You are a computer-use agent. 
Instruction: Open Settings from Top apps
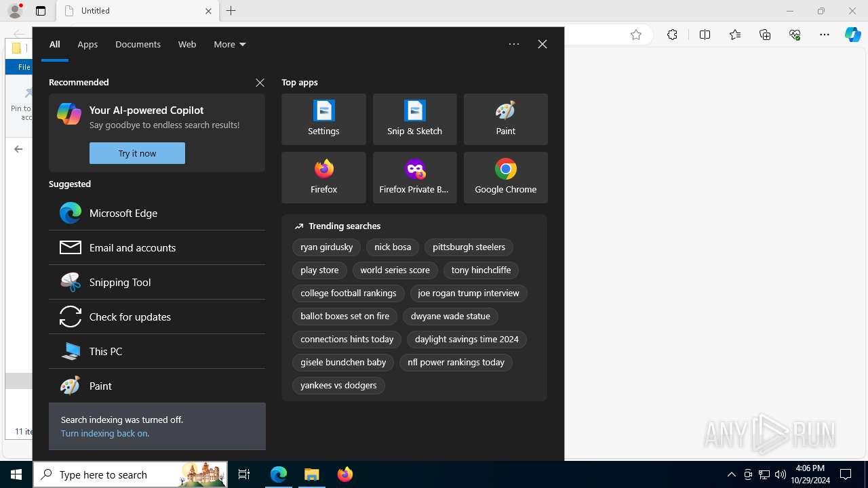coord(323,119)
